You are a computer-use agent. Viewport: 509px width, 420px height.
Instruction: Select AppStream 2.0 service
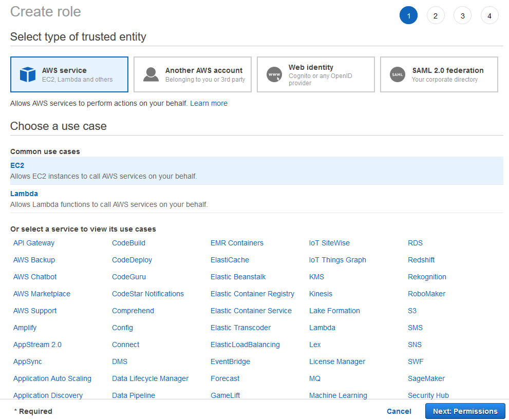pos(37,345)
